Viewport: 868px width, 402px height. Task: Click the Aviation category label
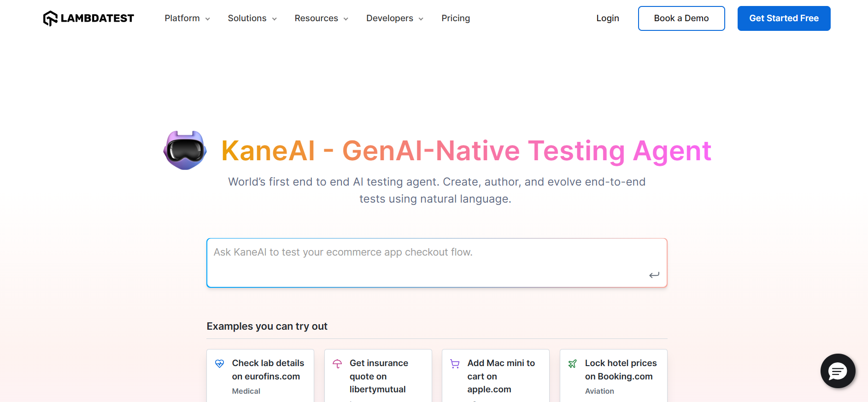pyautogui.click(x=599, y=391)
